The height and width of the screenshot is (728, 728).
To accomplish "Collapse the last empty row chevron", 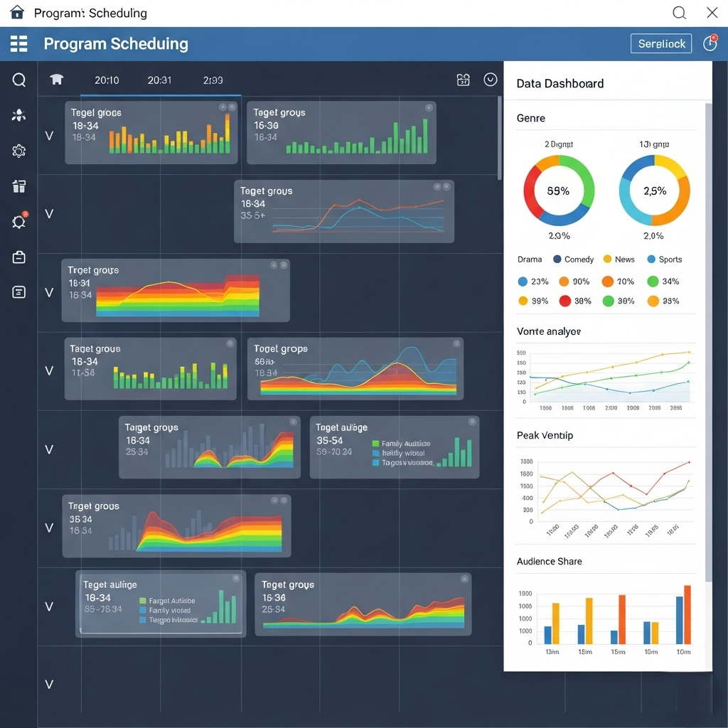I will (x=49, y=685).
